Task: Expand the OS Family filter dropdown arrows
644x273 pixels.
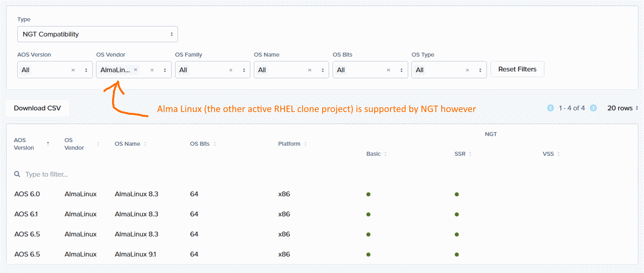Action: (244, 70)
